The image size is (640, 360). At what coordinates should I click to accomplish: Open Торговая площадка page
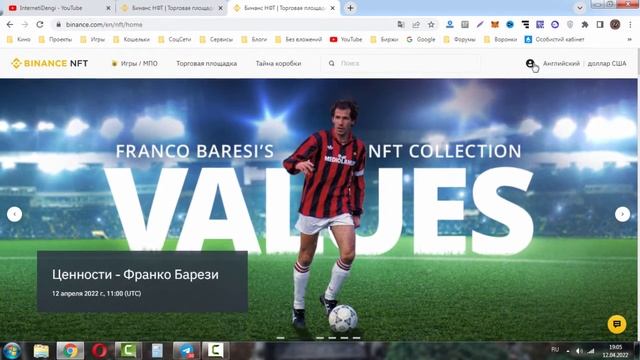point(207,63)
